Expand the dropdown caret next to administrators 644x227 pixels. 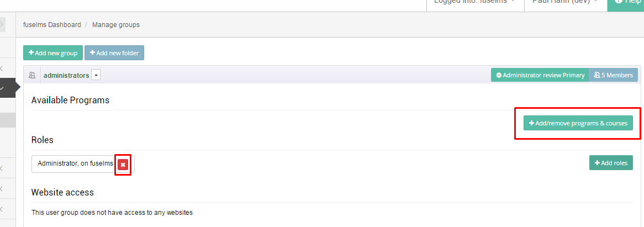[96, 76]
